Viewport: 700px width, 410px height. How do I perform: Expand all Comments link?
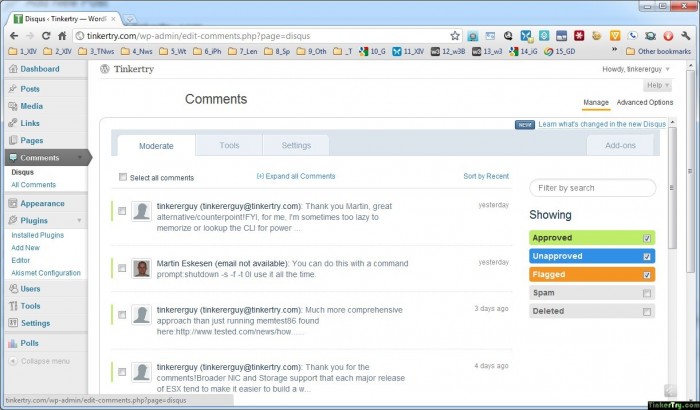(296, 176)
